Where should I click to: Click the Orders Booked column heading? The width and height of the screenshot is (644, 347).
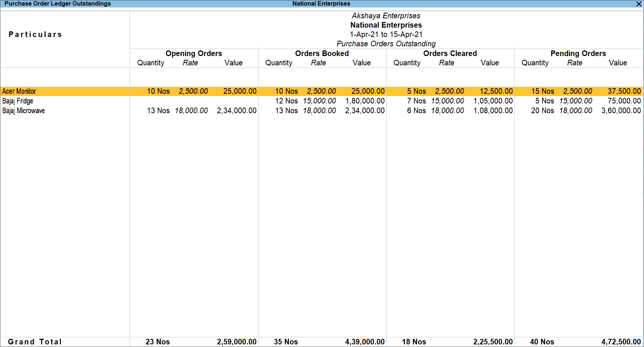pyautogui.click(x=322, y=53)
